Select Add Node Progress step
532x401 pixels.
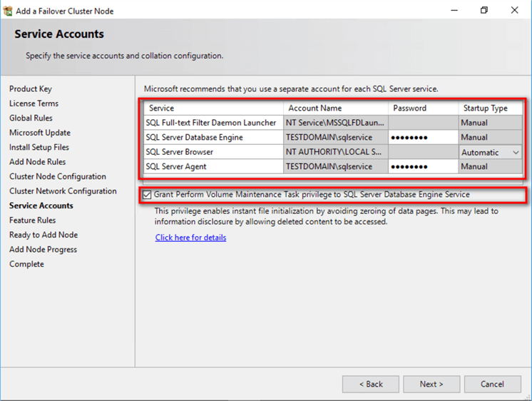click(43, 249)
